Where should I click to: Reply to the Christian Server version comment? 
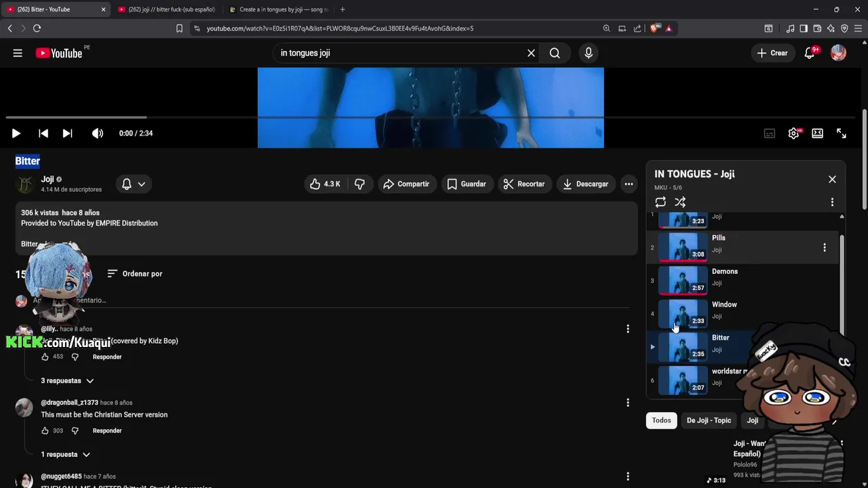point(107,431)
